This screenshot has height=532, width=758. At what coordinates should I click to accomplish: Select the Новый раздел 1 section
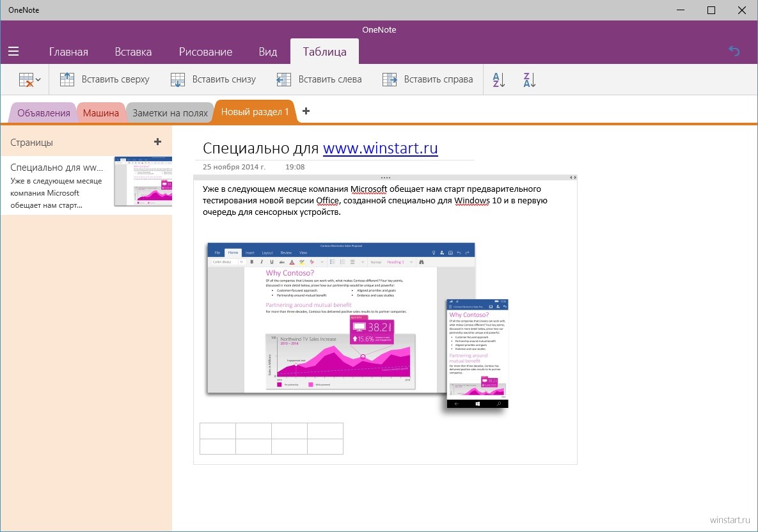[x=255, y=112]
